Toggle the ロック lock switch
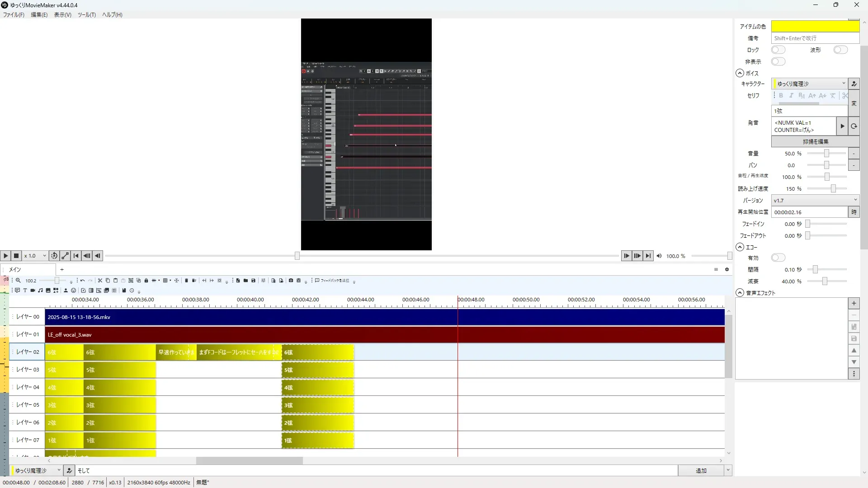This screenshot has width=868, height=488. click(778, 50)
